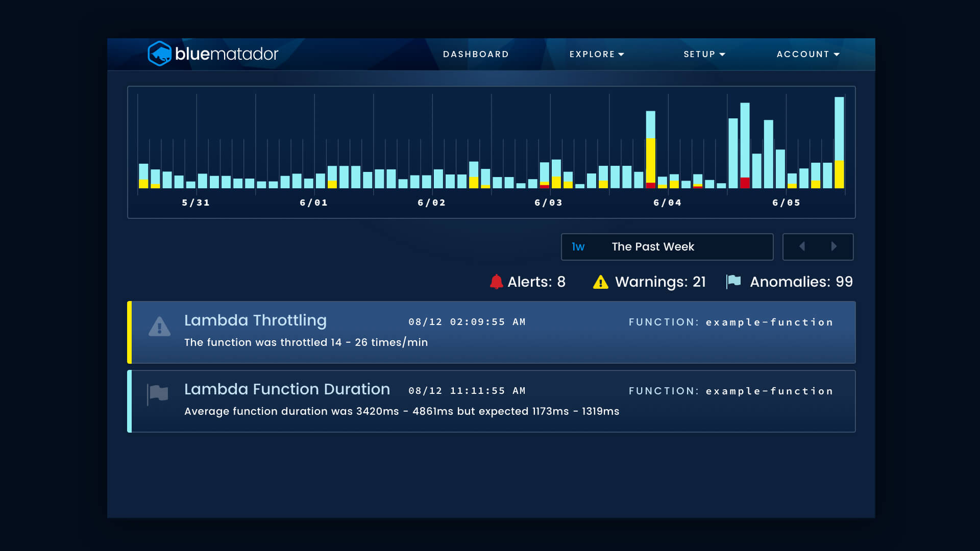Click the Blue Matador bull logo icon
Screen dimensions: 980x551
159,54
